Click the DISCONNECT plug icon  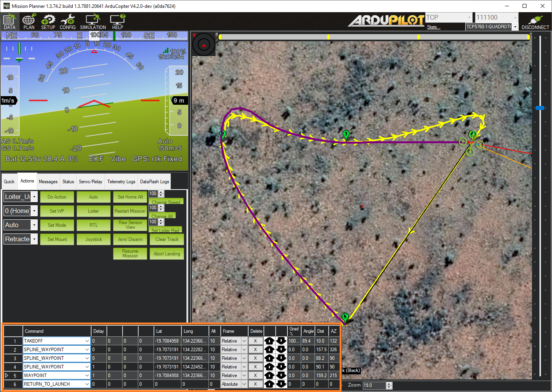coord(535,19)
